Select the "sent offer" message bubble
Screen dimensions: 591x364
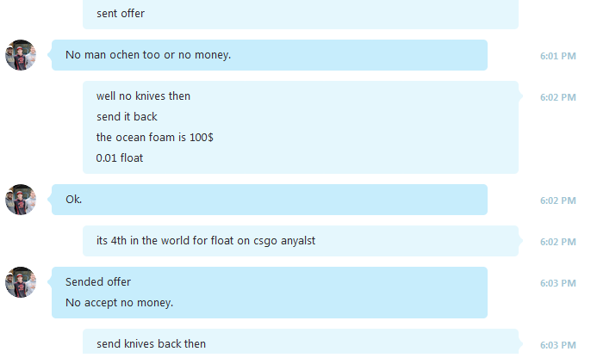(301, 15)
